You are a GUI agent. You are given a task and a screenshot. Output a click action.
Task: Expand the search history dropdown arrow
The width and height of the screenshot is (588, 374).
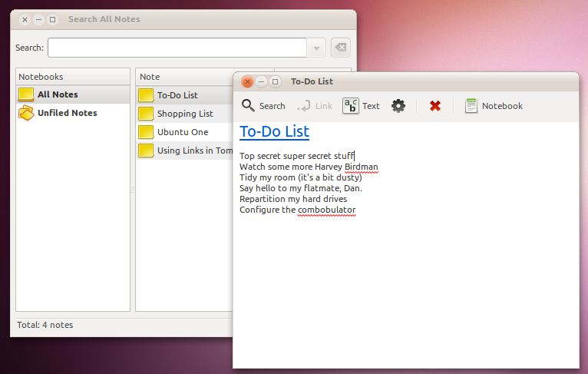coord(316,48)
